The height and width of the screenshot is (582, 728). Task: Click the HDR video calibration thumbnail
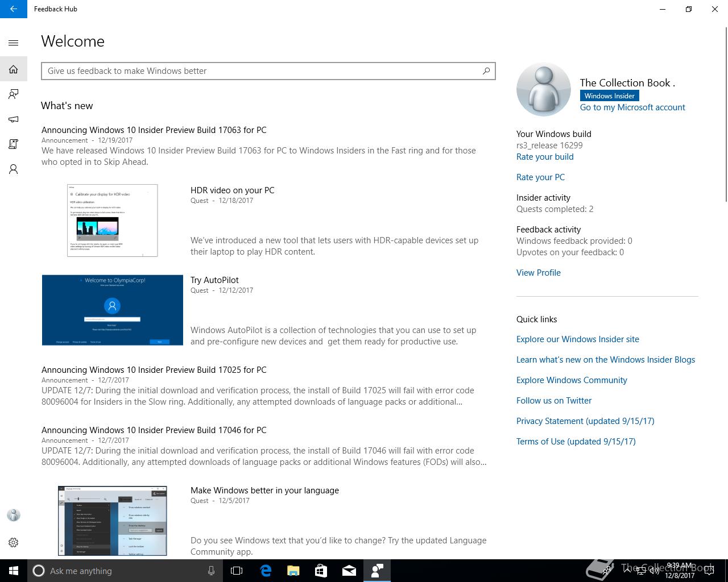[x=113, y=221]
